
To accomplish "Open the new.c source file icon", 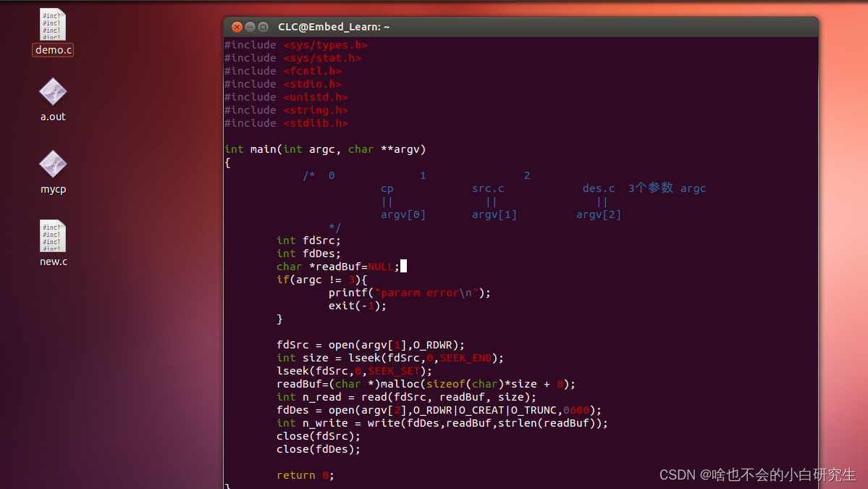I will (51, 235).
